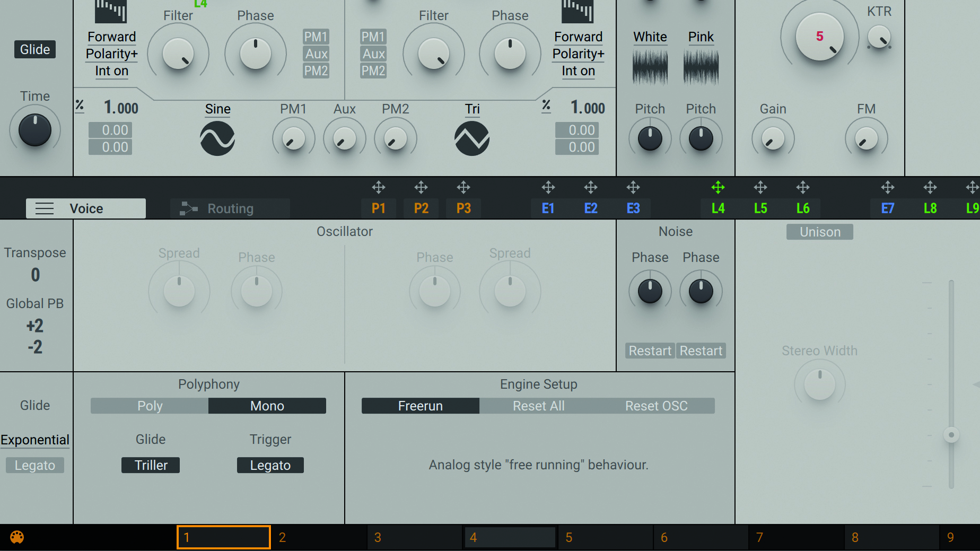Adjust the vertical unison voices slider handle
Image resolution: width=980 pixels, height=551 pixels.
click(x=951, y=435)
